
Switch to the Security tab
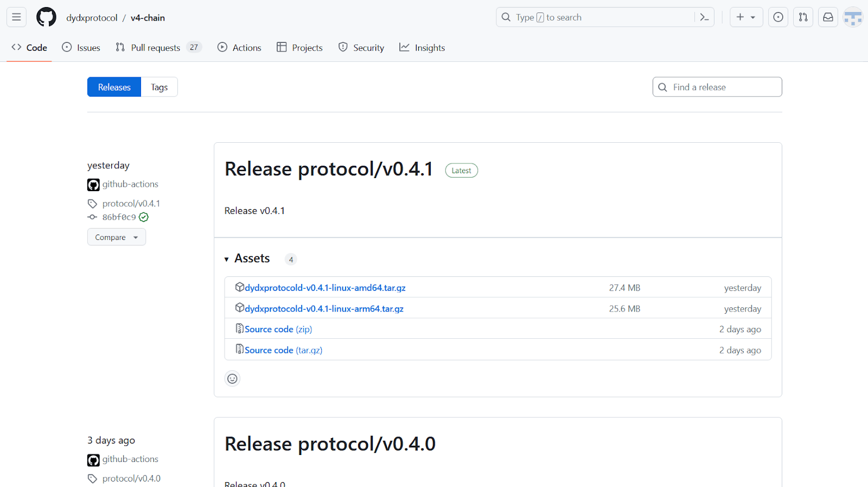(x=361, y=48)
